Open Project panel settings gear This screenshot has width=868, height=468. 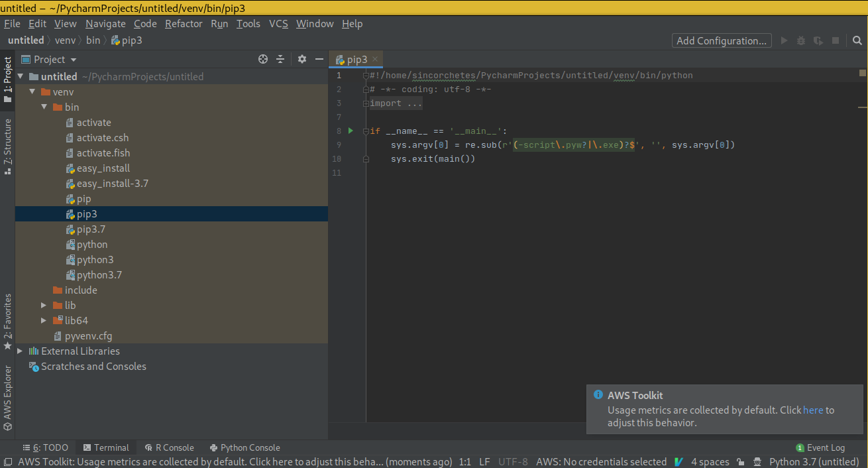click(x=302, y=59)
